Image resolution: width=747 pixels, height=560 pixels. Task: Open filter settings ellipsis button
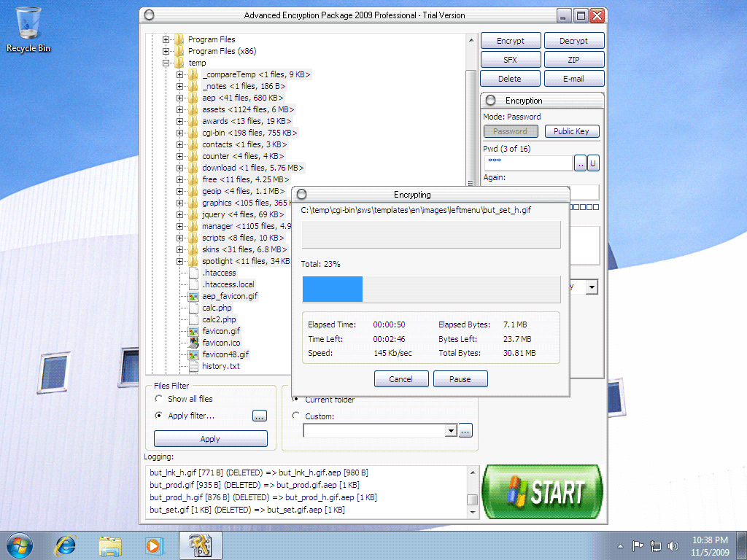(x=260, y=416)
